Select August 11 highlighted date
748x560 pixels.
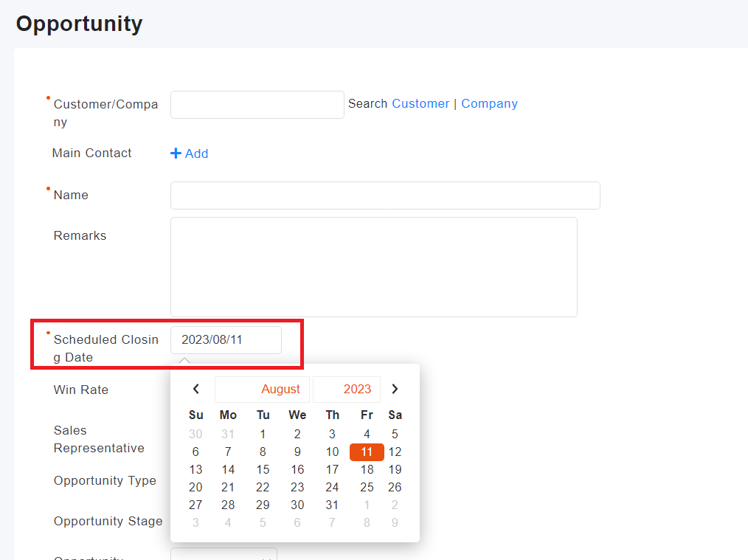pos(367,452)
